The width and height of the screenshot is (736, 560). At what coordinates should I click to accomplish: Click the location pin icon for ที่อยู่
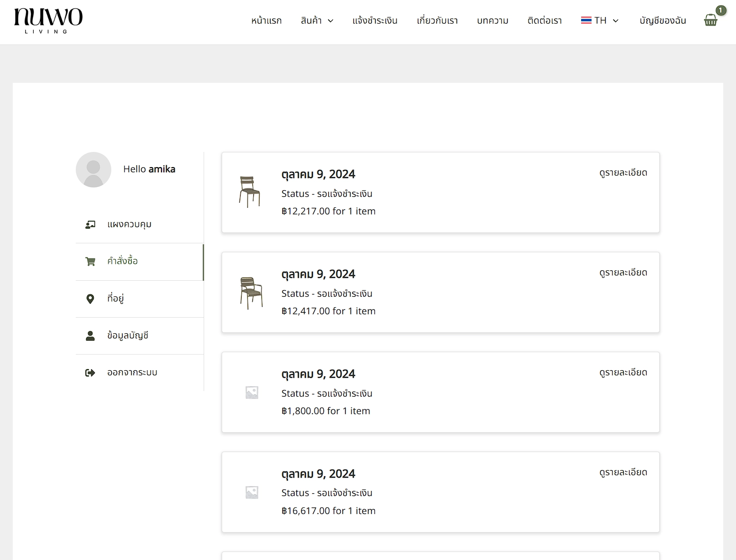90,299
